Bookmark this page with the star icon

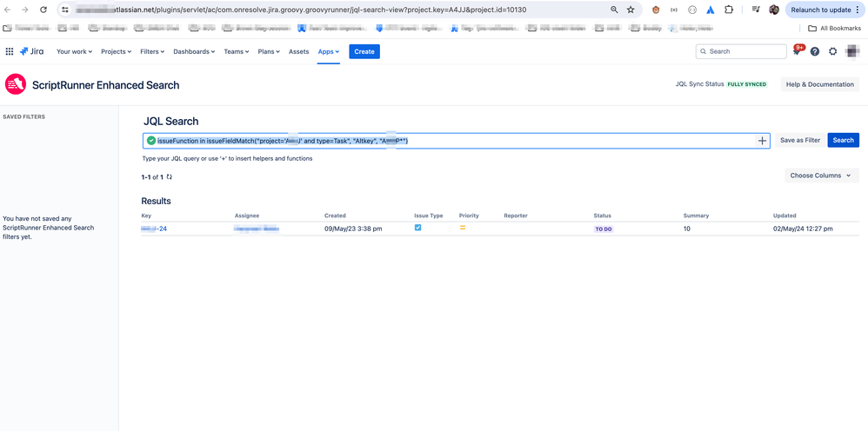[x=631, y=10]
